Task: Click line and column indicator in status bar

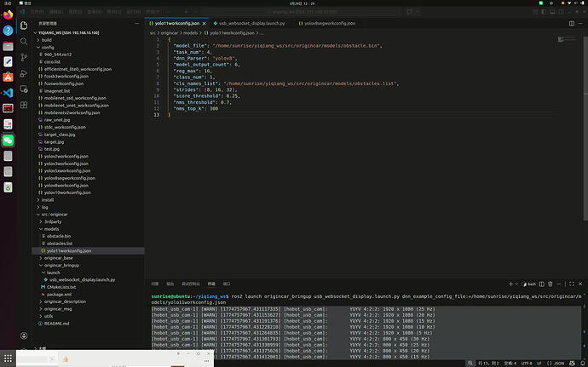Action: [x=488, y=364]
